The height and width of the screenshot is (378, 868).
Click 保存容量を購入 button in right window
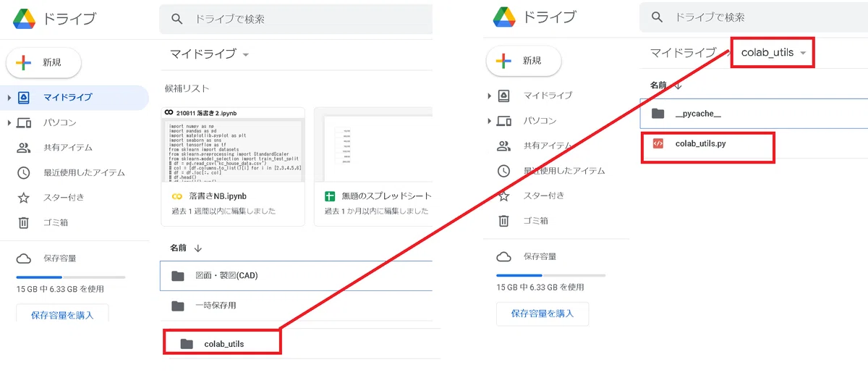click(542, 314)
